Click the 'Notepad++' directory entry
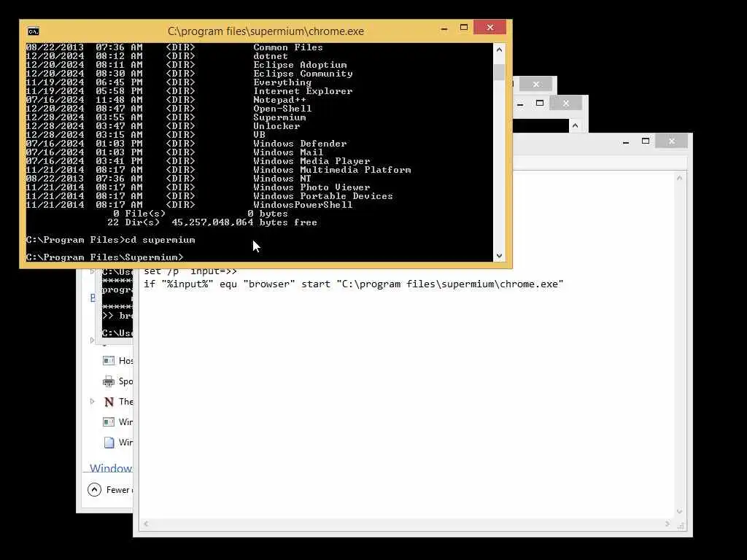Screen dimensions: 747x560 (279, 100)
